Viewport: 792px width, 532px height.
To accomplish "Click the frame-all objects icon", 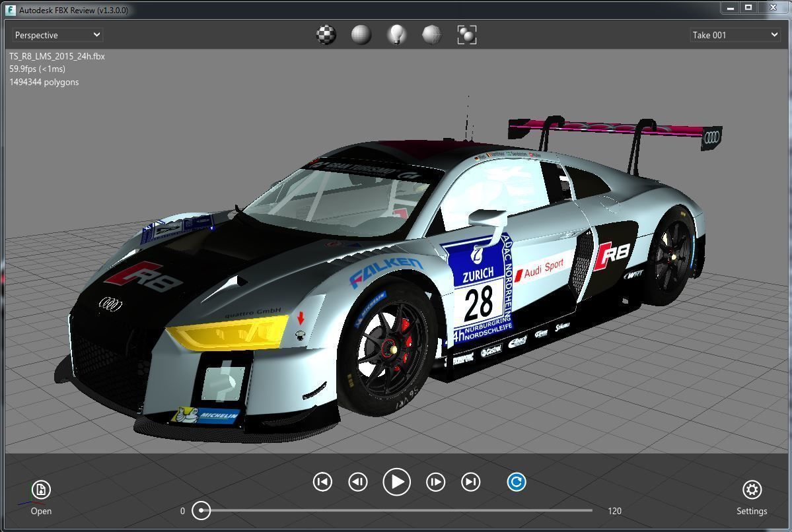I will point(467,35).
